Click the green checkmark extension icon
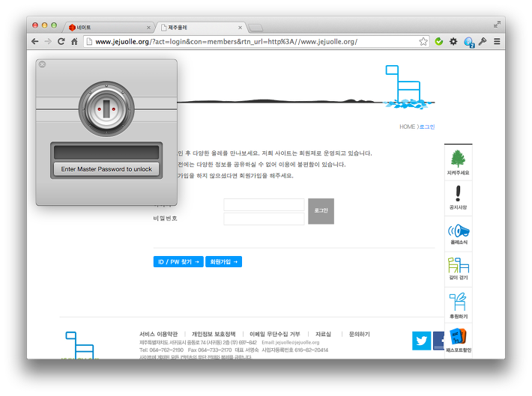This screenshot has width=532, height=396. pos(438,41)
